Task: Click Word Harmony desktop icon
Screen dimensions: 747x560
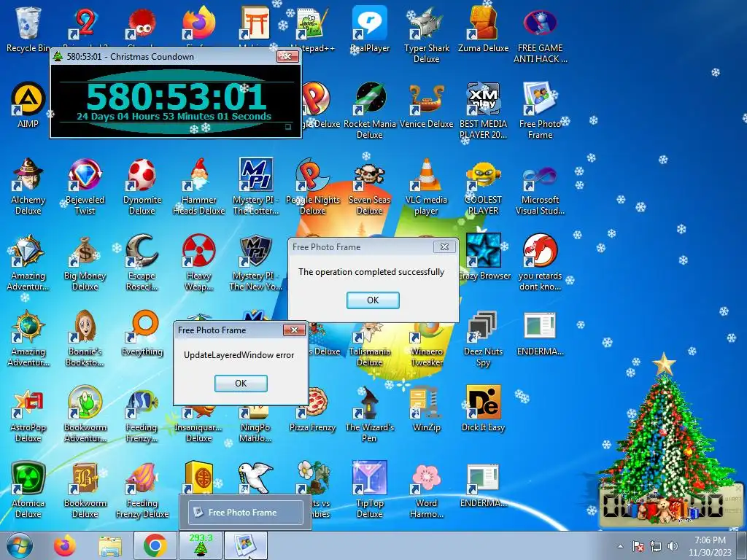Action: (426, 489)
